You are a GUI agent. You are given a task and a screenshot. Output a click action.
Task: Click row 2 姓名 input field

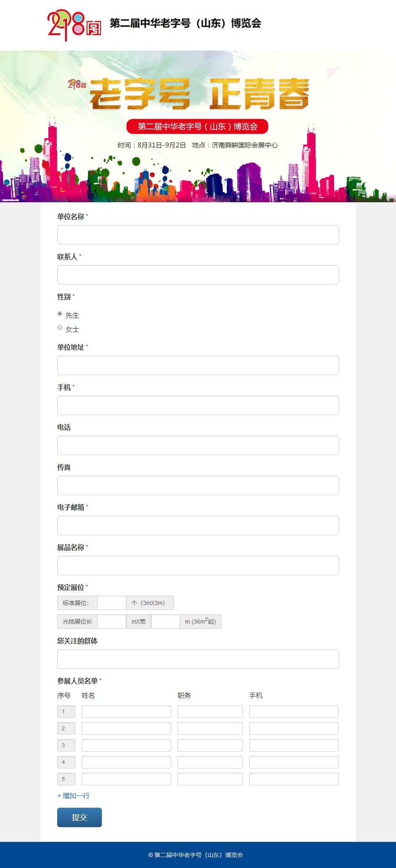(126, 729)
